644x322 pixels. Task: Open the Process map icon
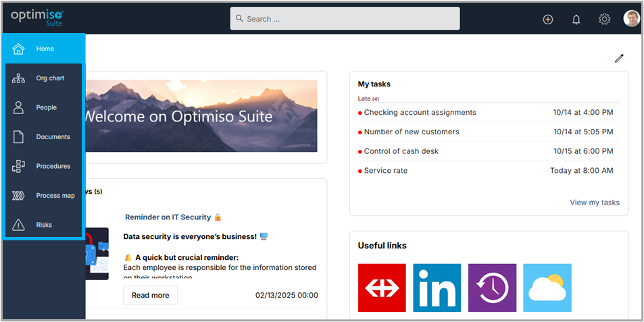coord(18,196)
